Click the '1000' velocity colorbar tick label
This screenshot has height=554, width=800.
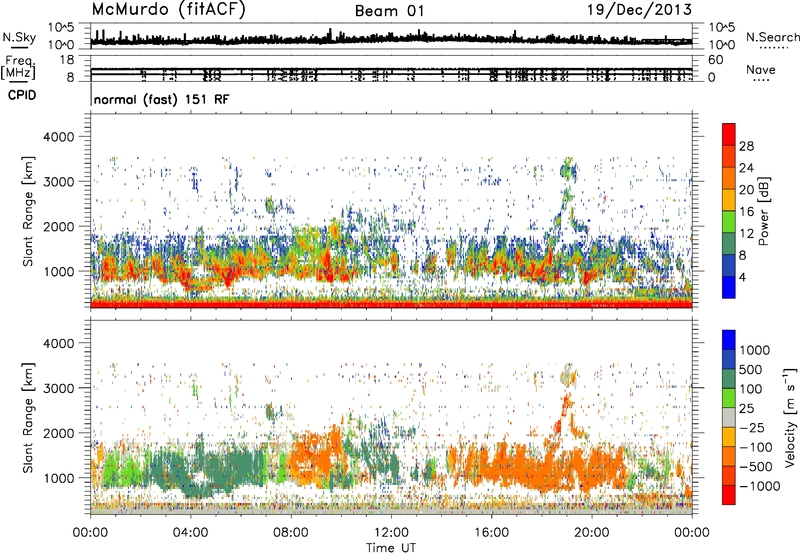tap(754, 350)
